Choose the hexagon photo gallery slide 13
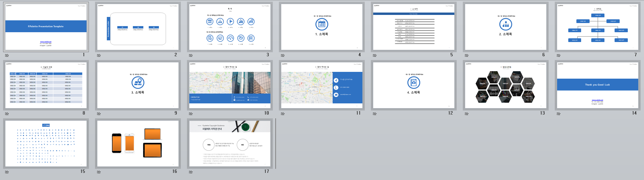Image resolution: width=644 pixels, height=180 pixels. [506, 85]
